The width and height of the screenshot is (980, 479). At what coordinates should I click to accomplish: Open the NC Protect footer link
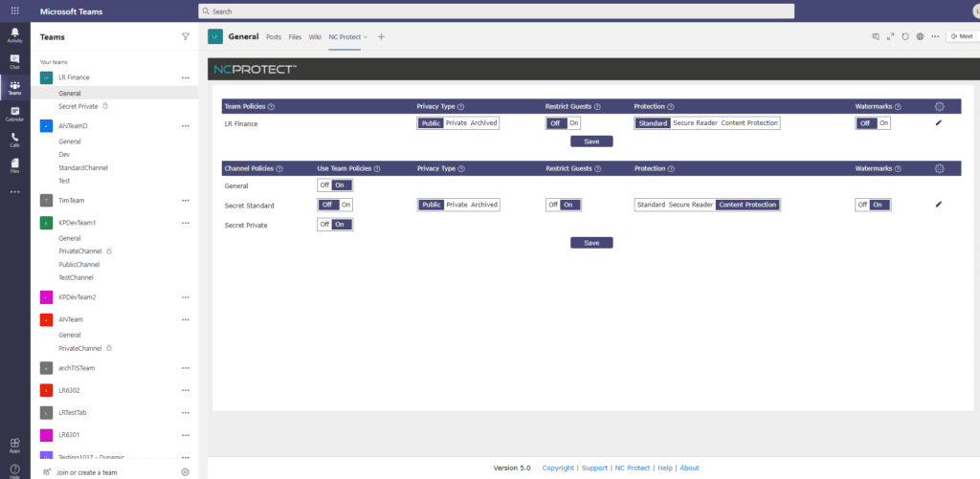point(633,468)
